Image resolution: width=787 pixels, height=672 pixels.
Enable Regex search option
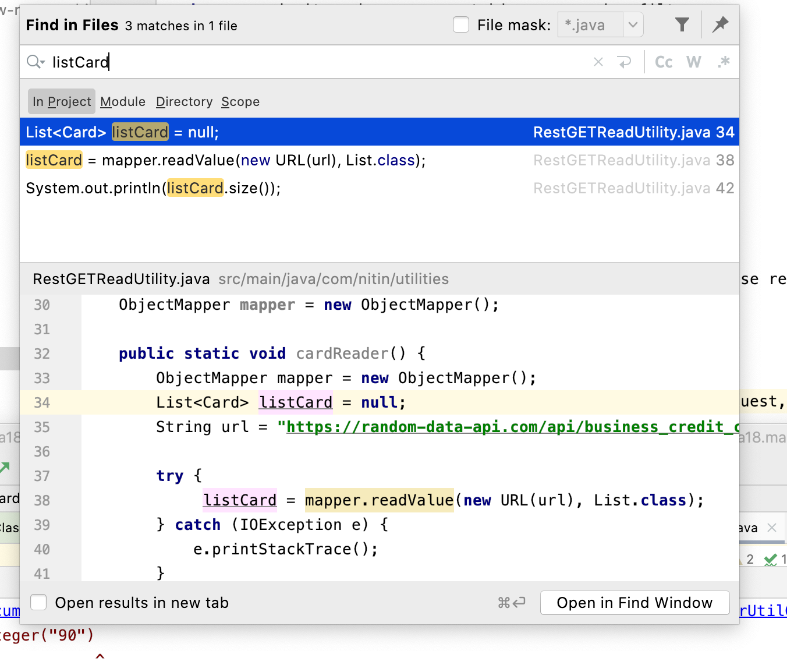click(724, 62)
